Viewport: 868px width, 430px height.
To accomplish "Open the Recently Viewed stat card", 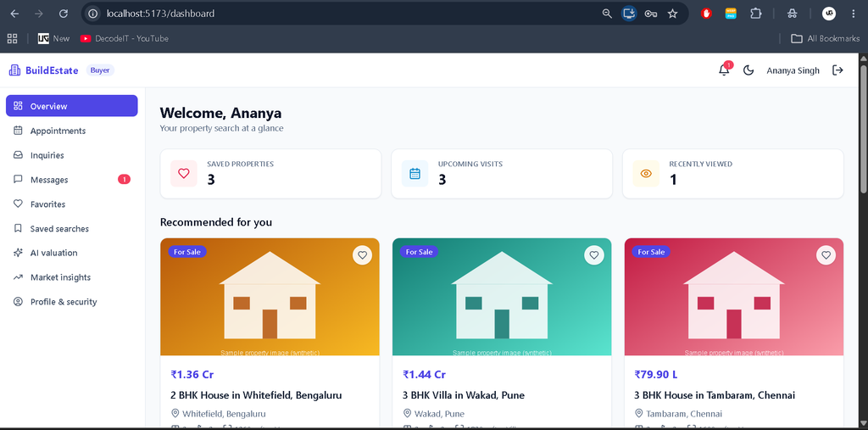I will pyautogui.click(x=733, y=173).
